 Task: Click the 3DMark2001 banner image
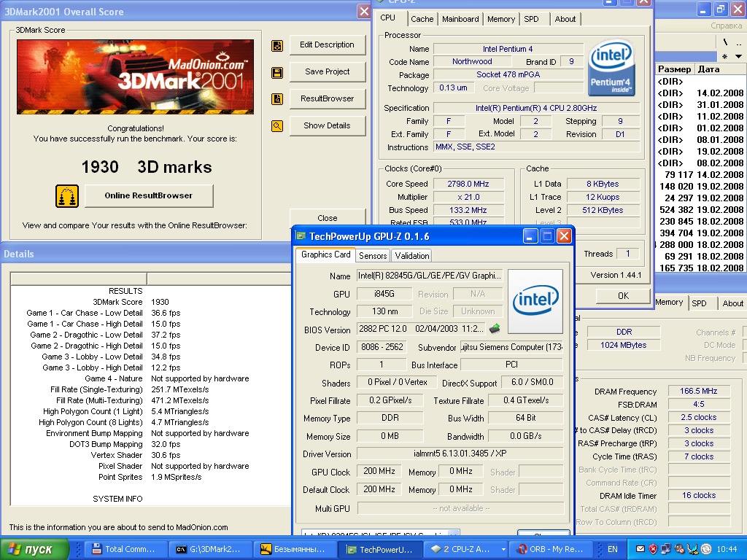pyautogui.click(x=135, y=77)
